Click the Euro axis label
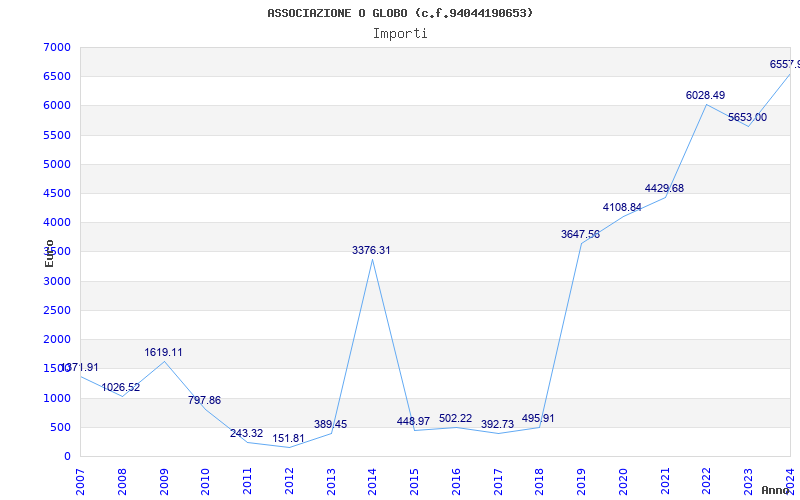 pyautogui.click(x=49, y=253)
